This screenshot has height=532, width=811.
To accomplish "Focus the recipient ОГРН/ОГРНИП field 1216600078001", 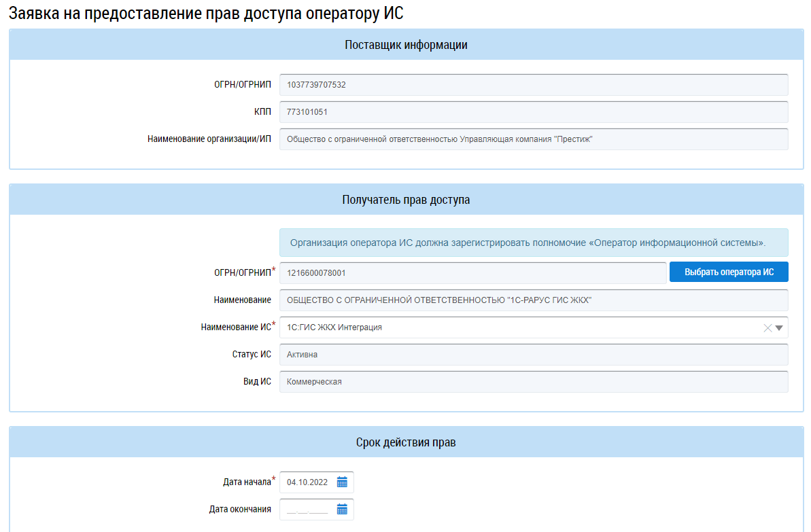I will (x=472, y=272).
